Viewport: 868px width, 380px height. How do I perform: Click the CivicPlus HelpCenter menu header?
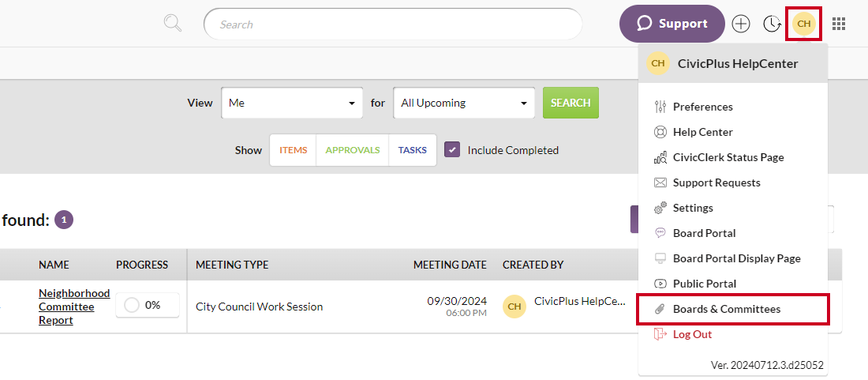point(733,63)
